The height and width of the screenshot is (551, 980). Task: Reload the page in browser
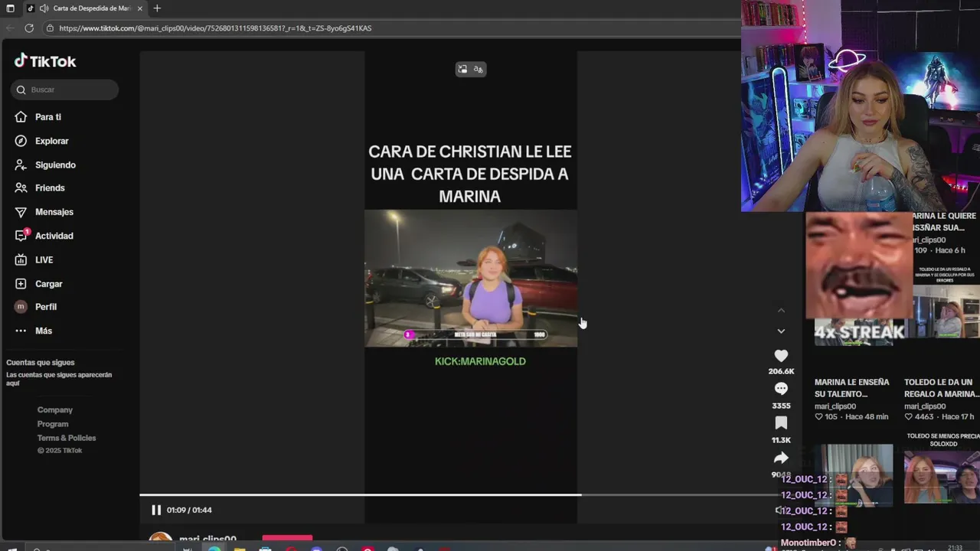[x=29, y=28]
